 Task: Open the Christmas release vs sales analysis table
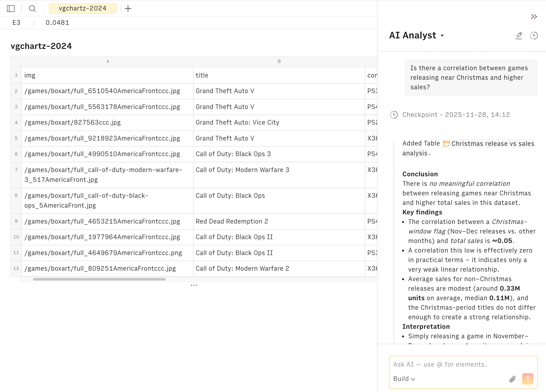click(x=493, y=144)
